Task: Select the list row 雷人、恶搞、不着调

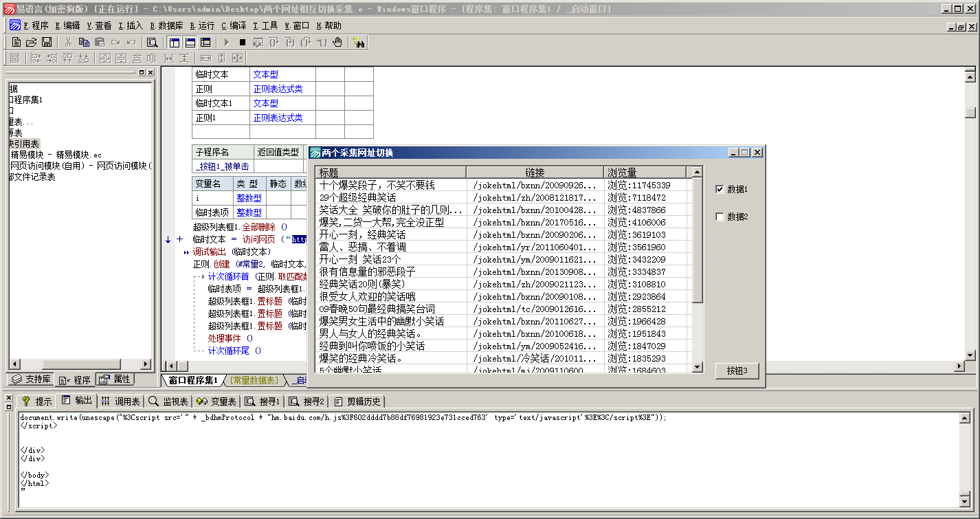Action: pos(503,247)
